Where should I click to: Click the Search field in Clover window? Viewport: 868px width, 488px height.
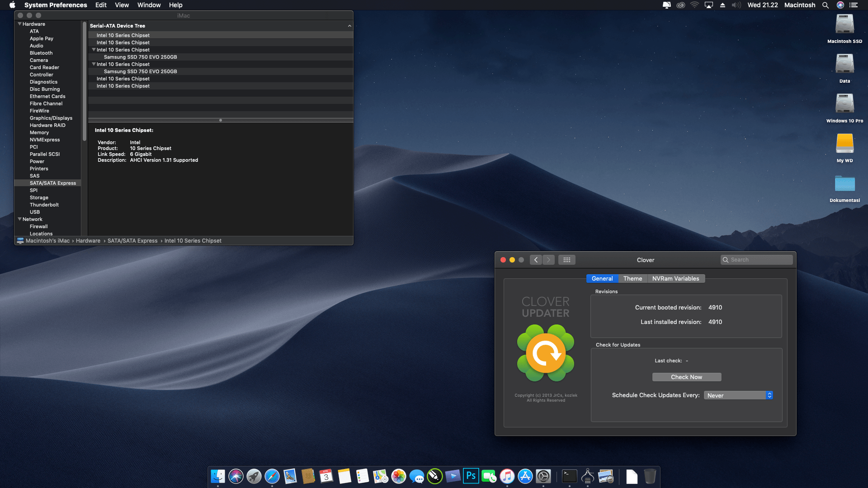click(x=756, y=260)
